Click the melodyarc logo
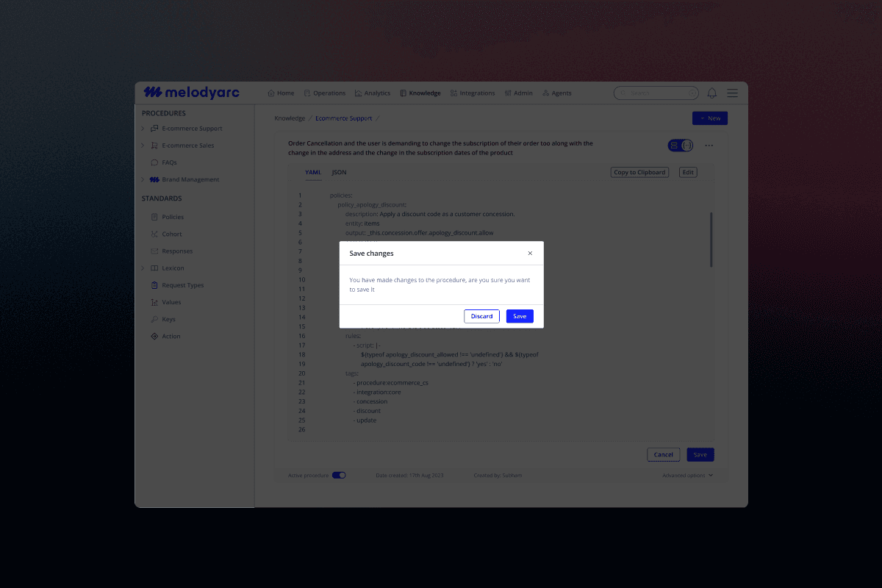Screen dimensions: 882x588 (191, 93)
